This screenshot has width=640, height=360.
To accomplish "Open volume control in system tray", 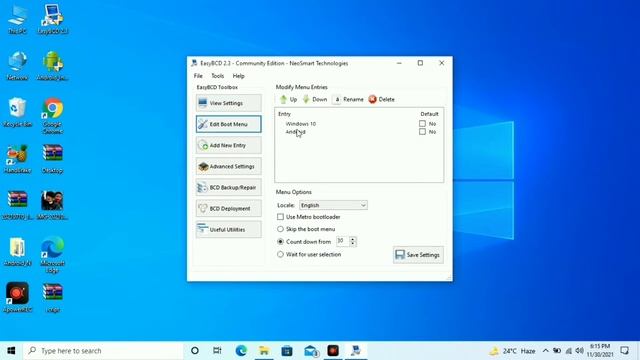I will [580, 351].
